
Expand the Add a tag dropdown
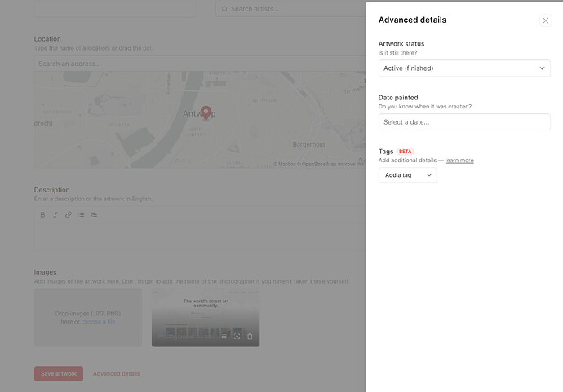(x=407, y=175)
